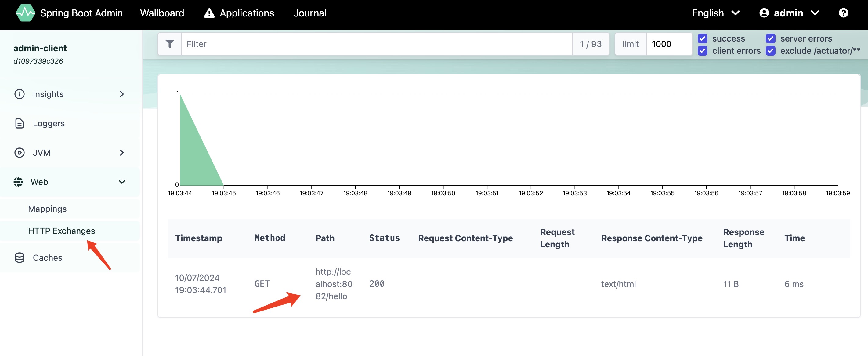Click the Mappings sidebar link
The height and width of the screenshot is (356, 868).
(x=47, y=209)
